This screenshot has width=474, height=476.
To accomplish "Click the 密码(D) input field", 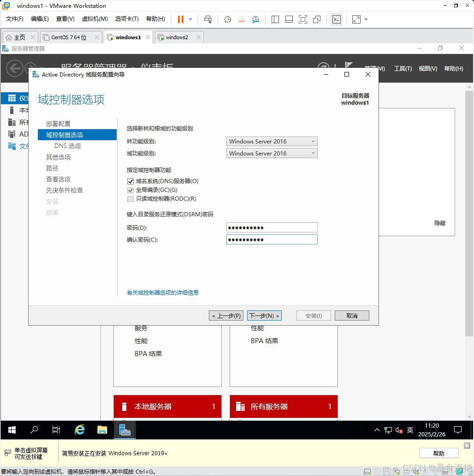I will tap(272, 228).
